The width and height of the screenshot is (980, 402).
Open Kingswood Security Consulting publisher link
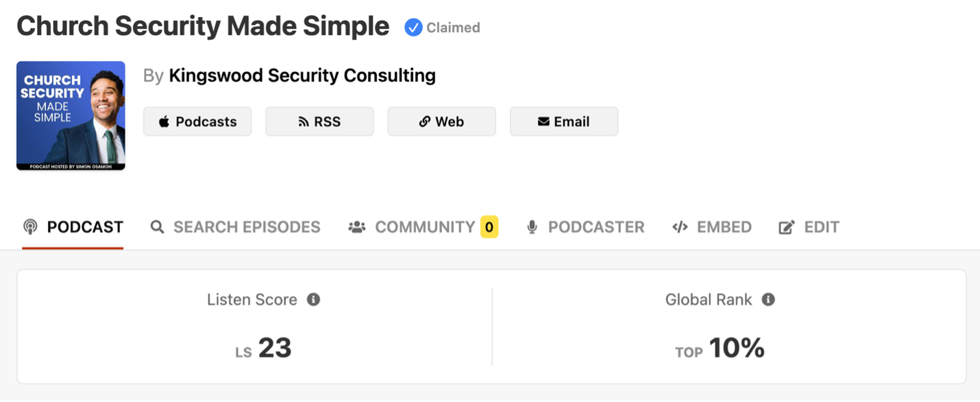coord(302,75)
